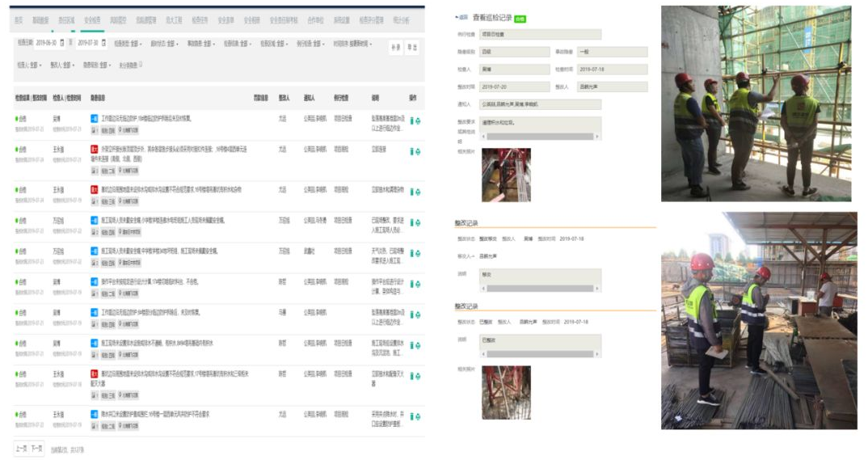Open lower site photo of workers near rebar
The height and width of the screenshot is (460, 868).
point(759,320)
